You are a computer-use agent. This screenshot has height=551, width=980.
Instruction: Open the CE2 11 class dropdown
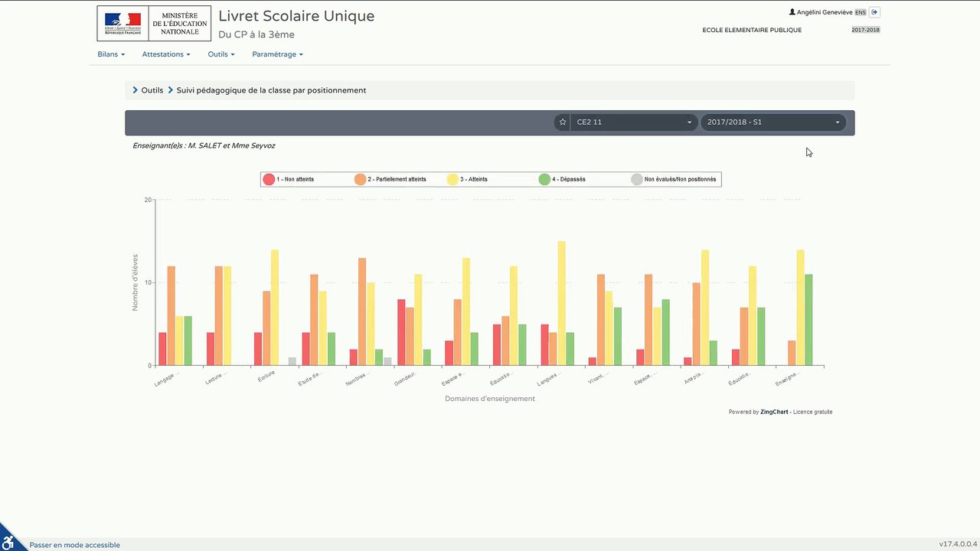pyautogui.click(x=634, y=122)
